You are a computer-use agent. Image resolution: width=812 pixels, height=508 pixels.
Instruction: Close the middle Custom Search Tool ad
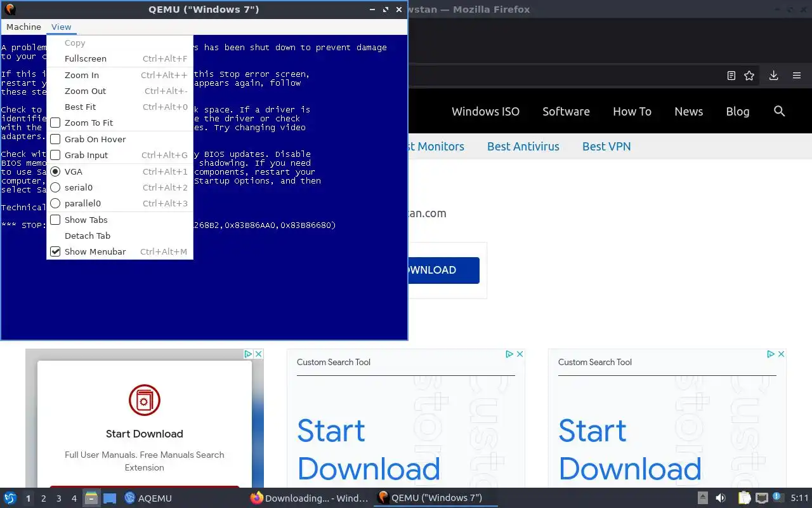point(520,354)
